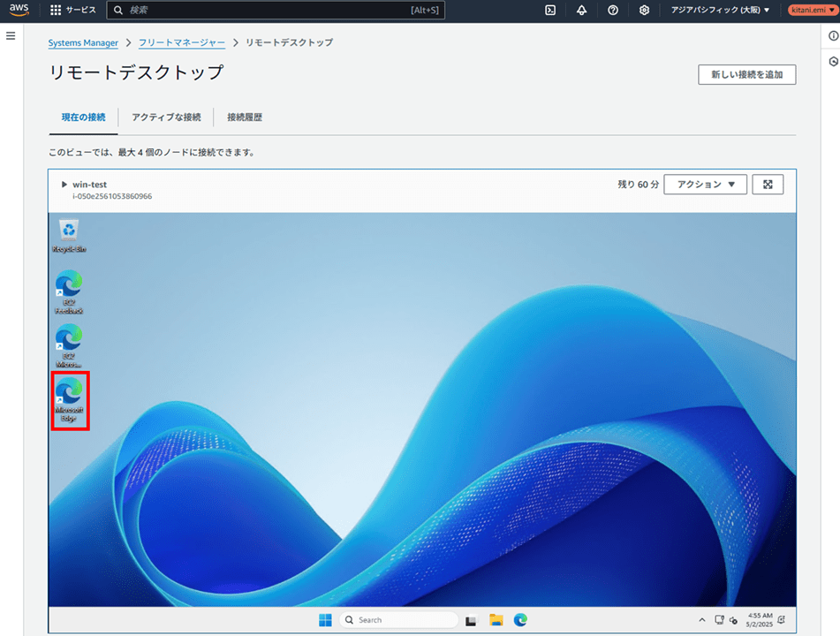Screen dimensions: 840x636
Task: Click the 新しい接続を追加 button
Action: 746,74
